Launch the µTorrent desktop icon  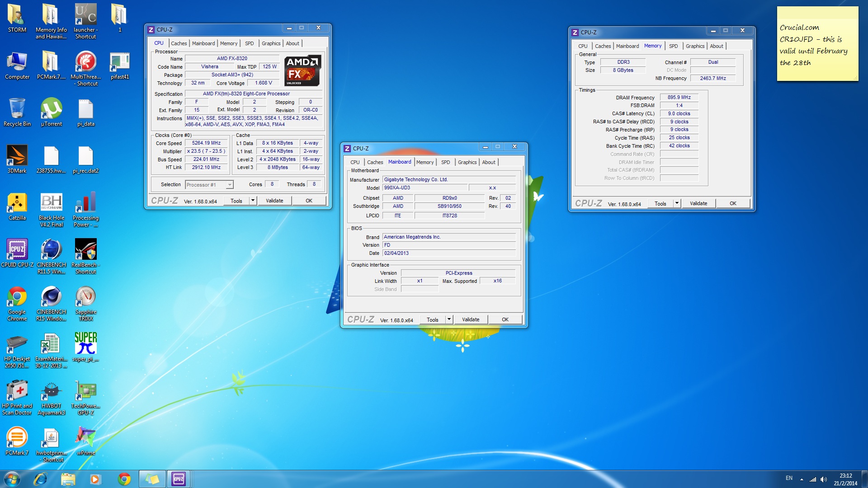(51, 113)
